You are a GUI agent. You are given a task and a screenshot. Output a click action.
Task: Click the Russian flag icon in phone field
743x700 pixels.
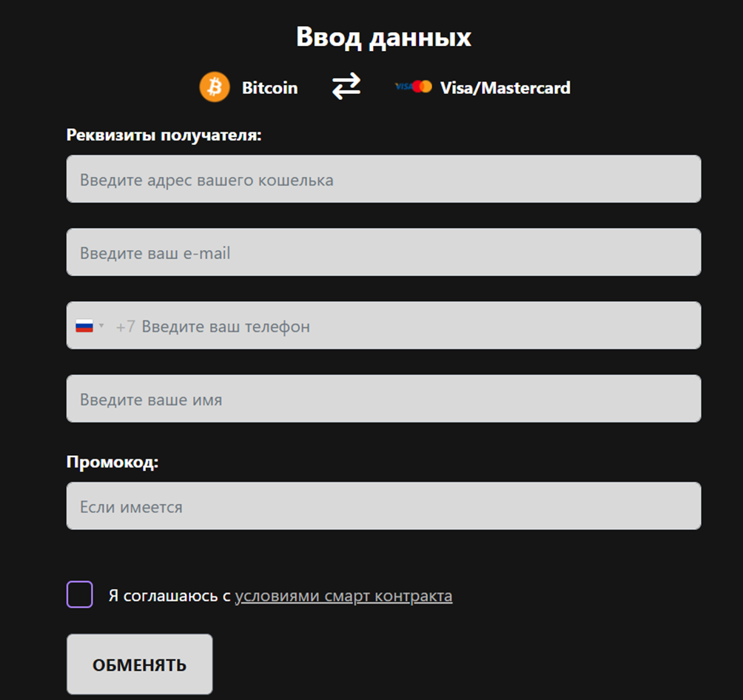click(x=84, y=326)
